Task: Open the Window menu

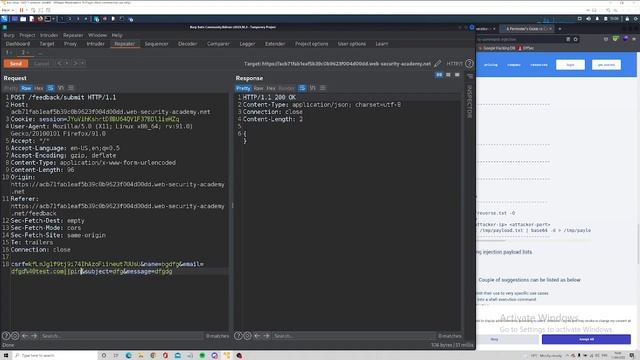Action: click(x=98, y=36)
